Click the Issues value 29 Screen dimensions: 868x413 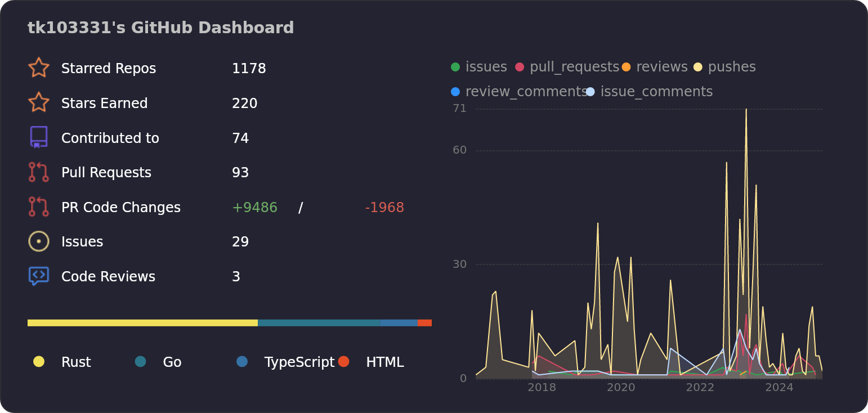click(240, 242)
